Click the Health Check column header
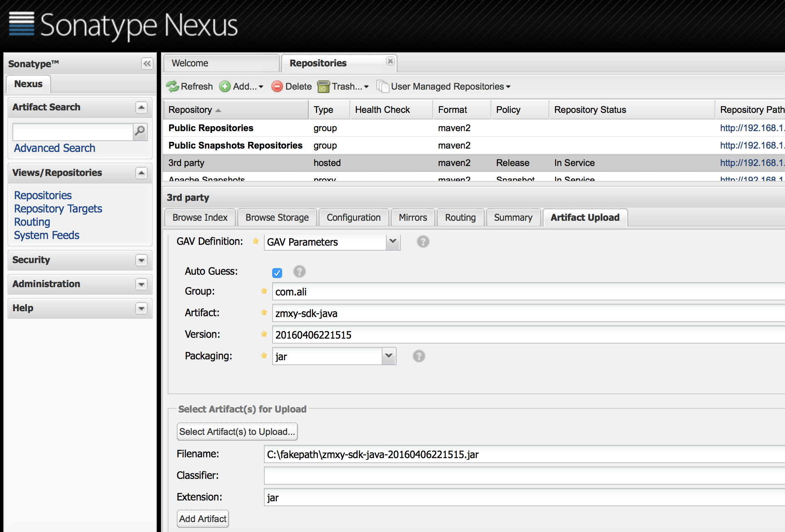The width and height of the screenshot is (785, 532). (392, 110)
